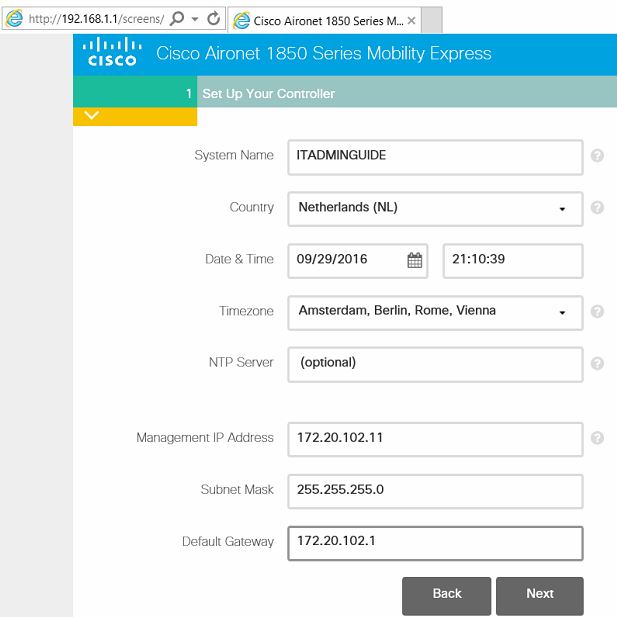Show help for System Name field
The image size is (617, 617).
pos(597,156)
